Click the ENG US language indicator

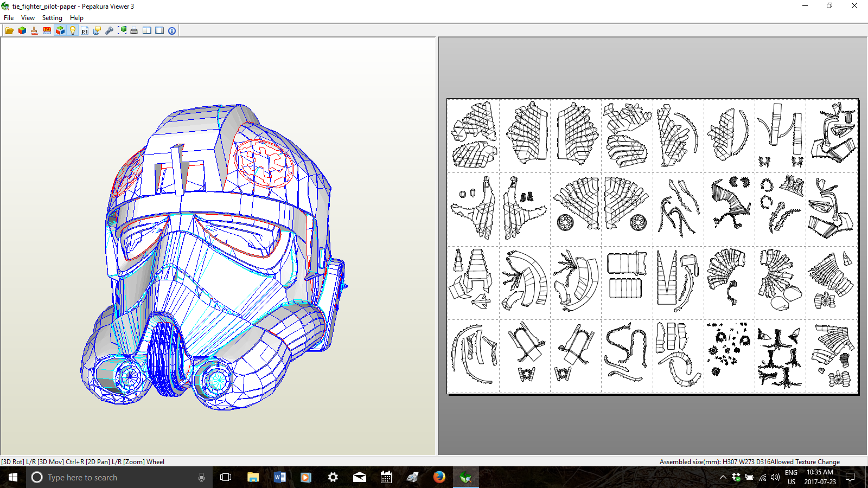792,477
